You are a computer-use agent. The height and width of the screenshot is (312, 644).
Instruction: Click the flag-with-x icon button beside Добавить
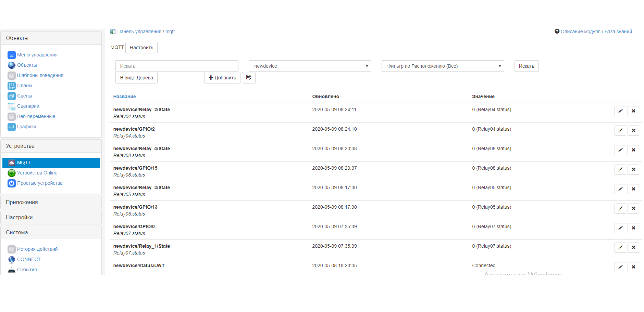pos(248,78)
